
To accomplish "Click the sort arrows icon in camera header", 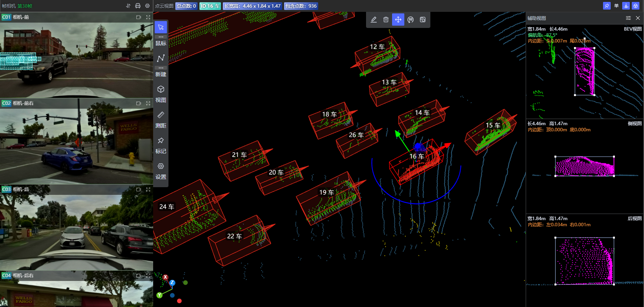I will (128, 6).
